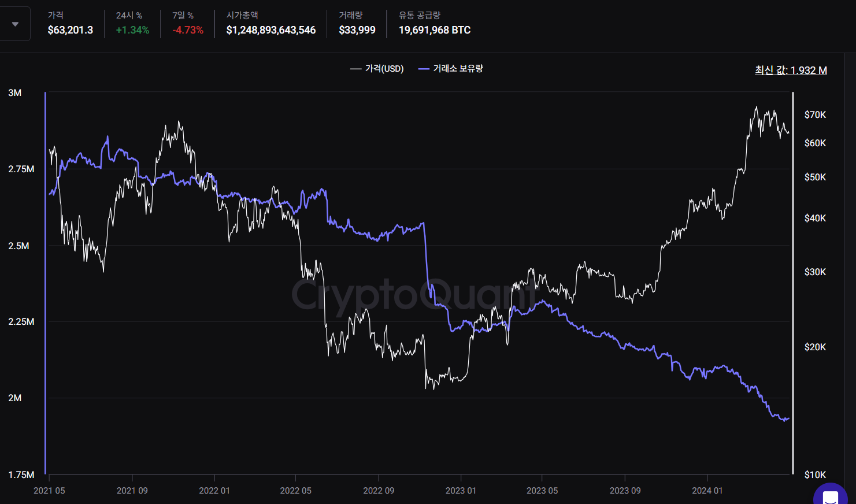
Task: Click the 유통 공급량 header label
Action: click(420, 16)
